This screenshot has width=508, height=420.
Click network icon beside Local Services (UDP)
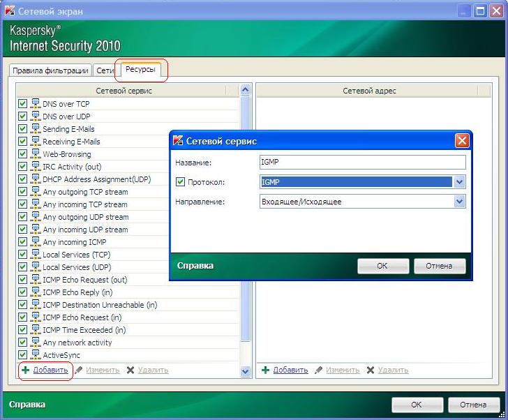36,267
